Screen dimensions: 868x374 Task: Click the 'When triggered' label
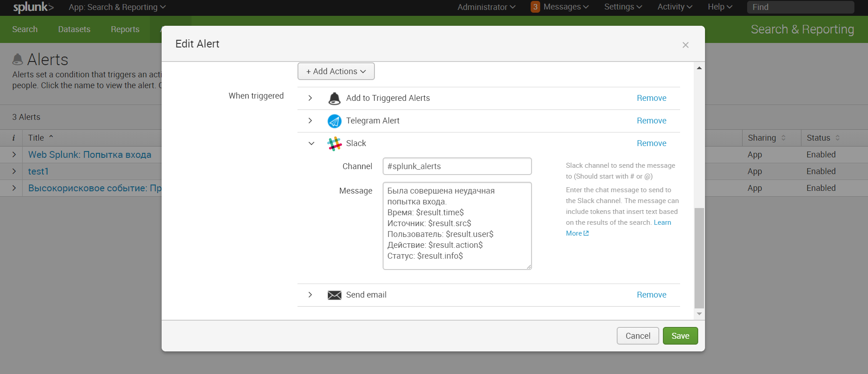(256, 96)
